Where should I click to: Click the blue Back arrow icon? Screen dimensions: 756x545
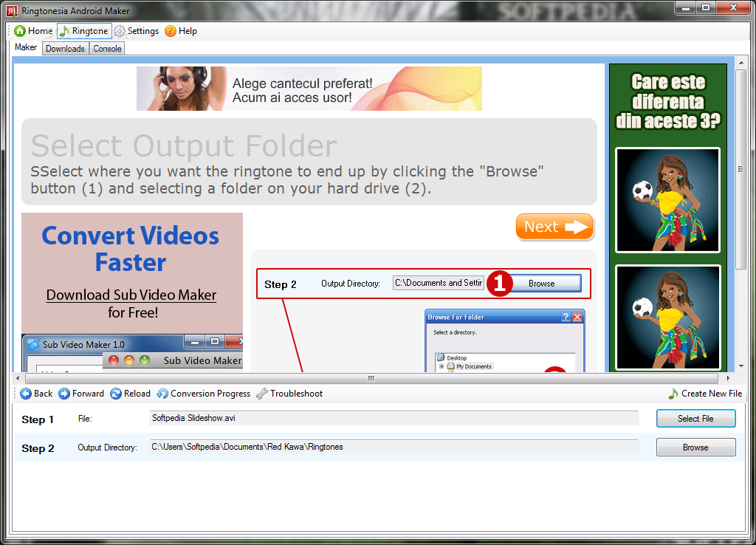[26, 394]
